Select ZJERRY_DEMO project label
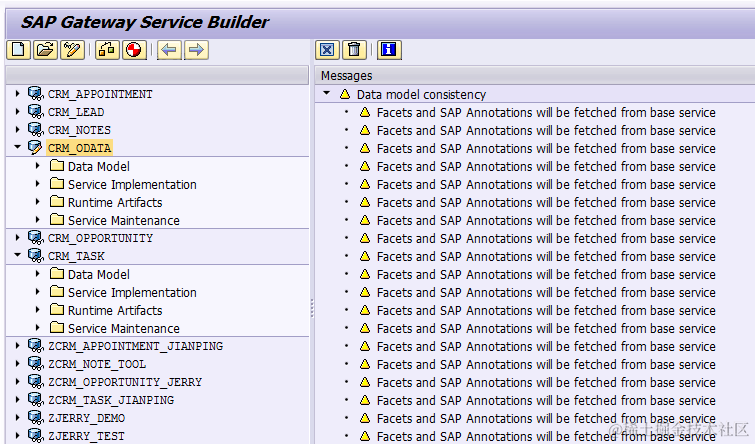Screen dimensions: 755x444 click(86, 418)
